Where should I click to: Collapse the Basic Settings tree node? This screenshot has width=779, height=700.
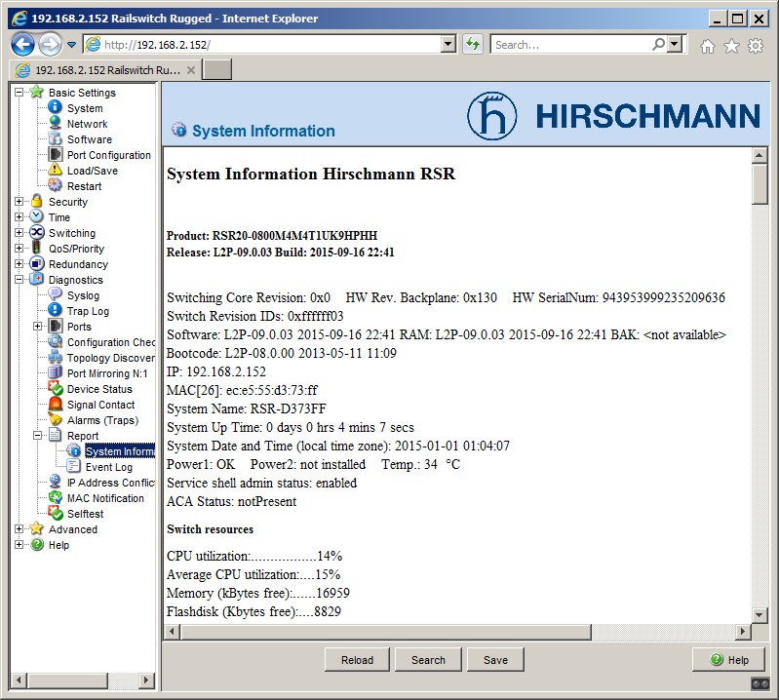point(19,92)
